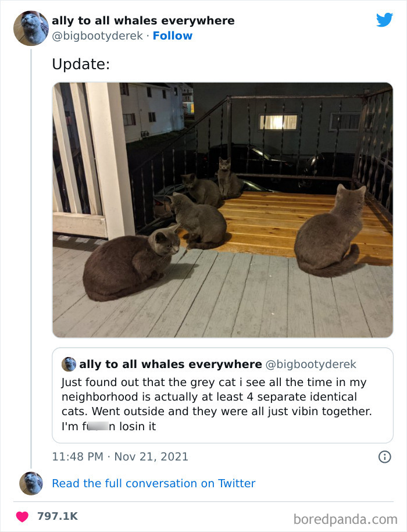This screenshot has height=532, width=407.
Task: Click the quoted tweet author display name
Action: (170, 365)
